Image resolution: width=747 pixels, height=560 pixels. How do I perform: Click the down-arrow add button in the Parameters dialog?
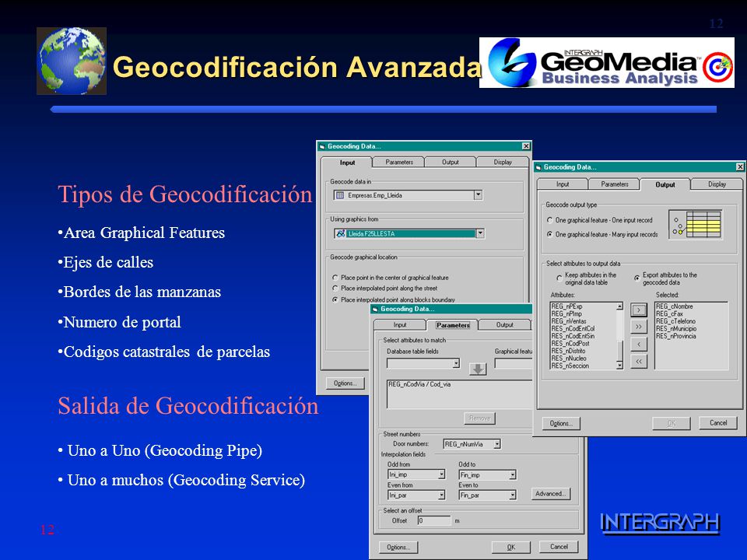pos(478,369)
